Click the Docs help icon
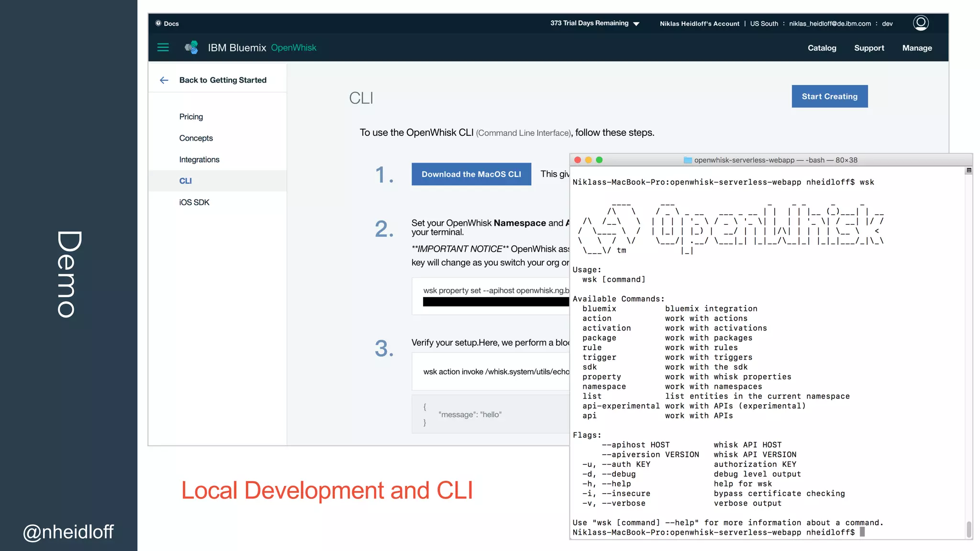 (158, 23)
